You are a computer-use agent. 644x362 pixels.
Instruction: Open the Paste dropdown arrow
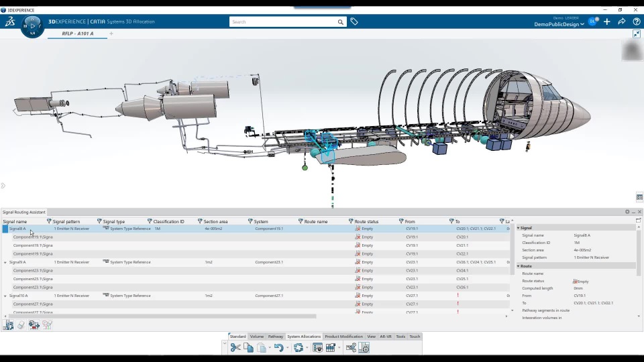[270, 348]
